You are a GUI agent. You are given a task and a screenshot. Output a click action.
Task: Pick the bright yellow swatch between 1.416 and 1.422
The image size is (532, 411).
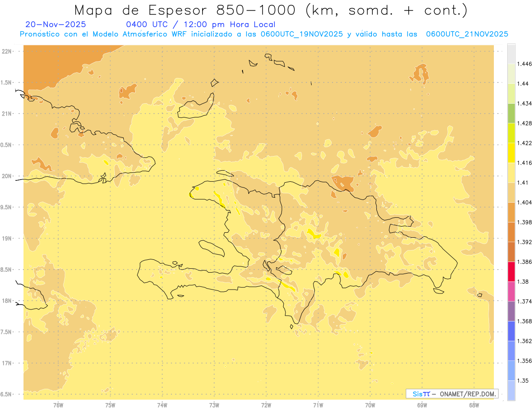(511, 153)
